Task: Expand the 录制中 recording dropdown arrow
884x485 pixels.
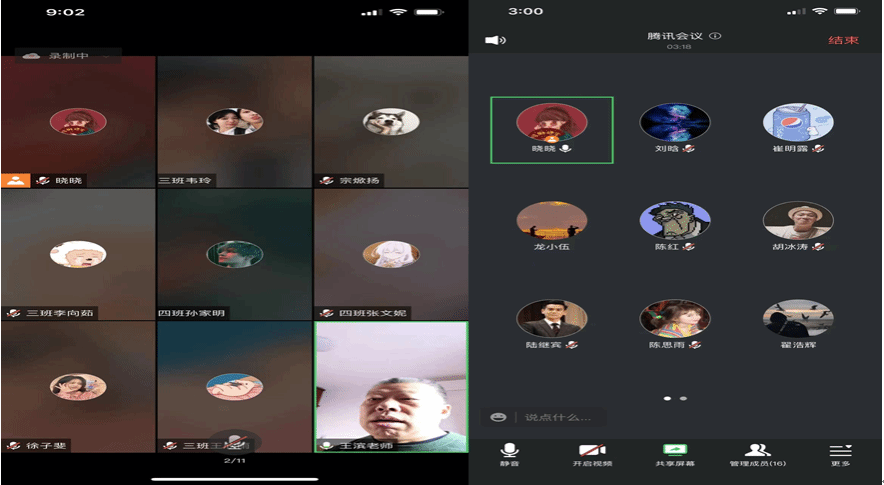Action: [106, 57]
